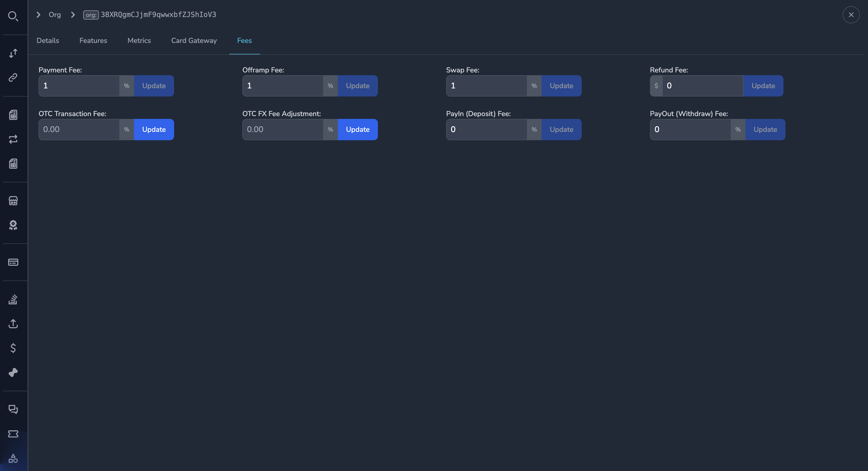Update the Swap Fee
The height and width of the screenshot is (471, 868).
click(x=562, y=86)
